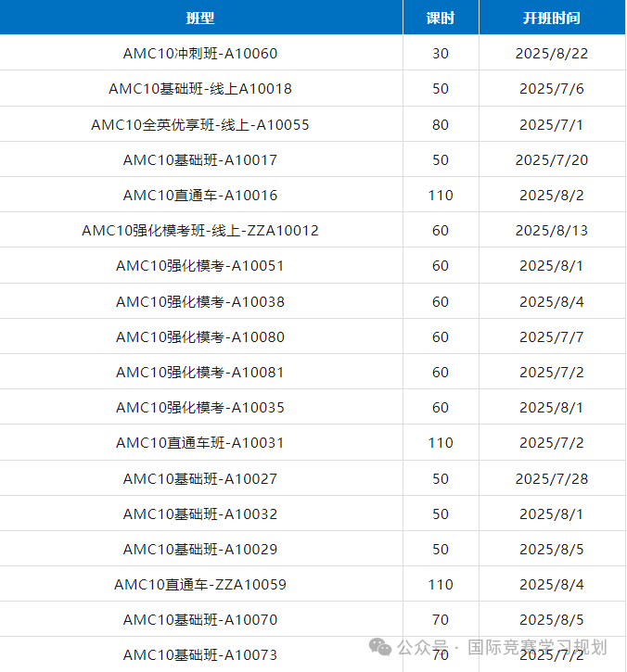The height and width of the screenshot is (672, 627).
Task: Select the AMC10基础班-A10029 class name
Action: (200, 549)
